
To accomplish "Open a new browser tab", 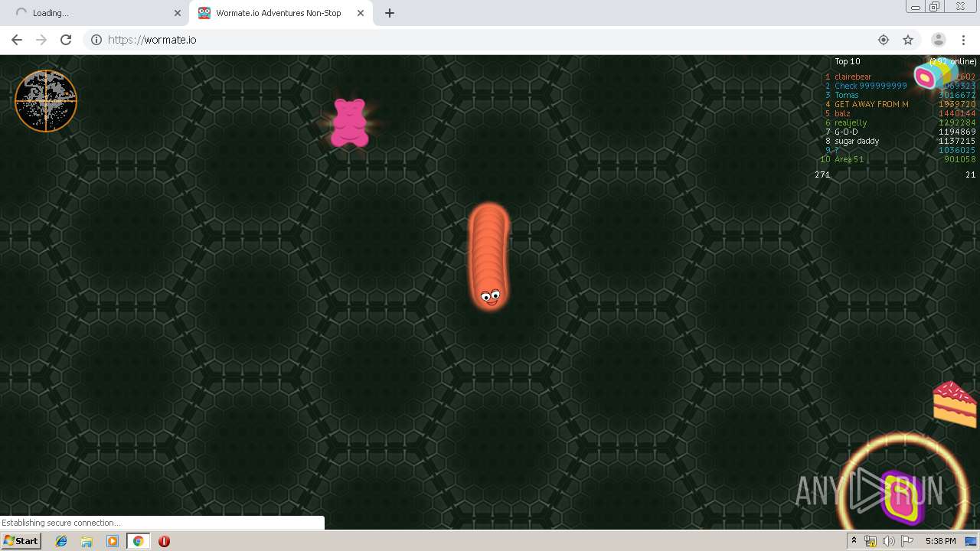I will click(x=389, y=13).
